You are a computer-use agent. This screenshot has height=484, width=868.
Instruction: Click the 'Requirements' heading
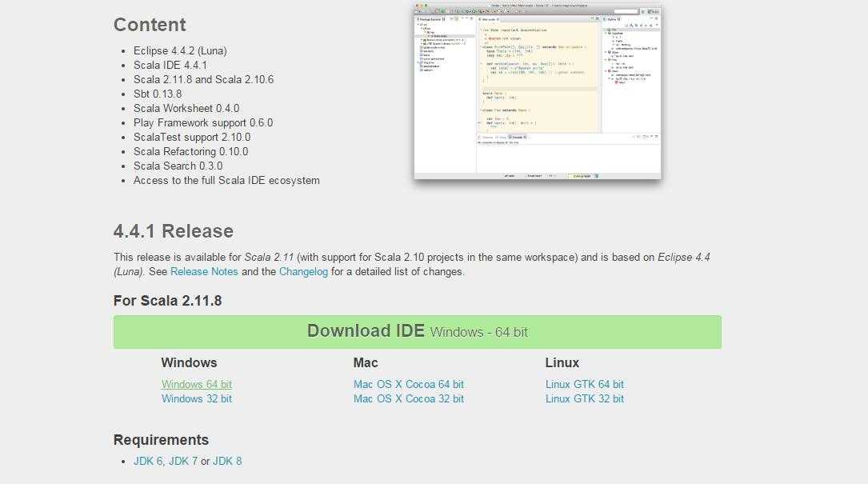click(x=161, y=440)
